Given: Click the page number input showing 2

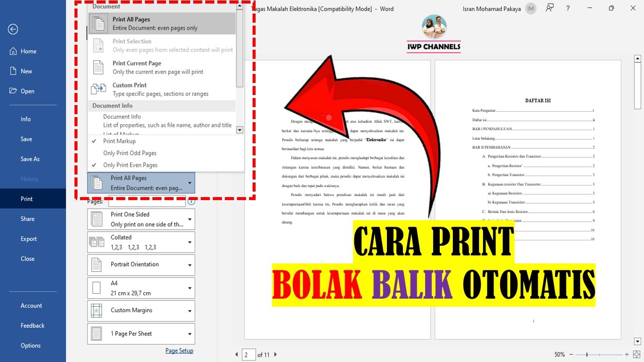Looking at the screenshot, I should point(248,354).
